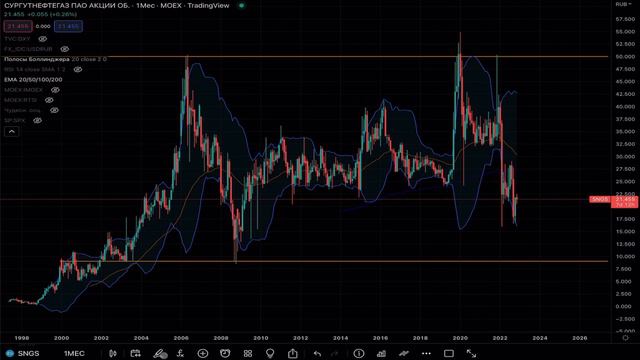Open the four-squares layout icon

pyautogui.click(x=248, y=353)
